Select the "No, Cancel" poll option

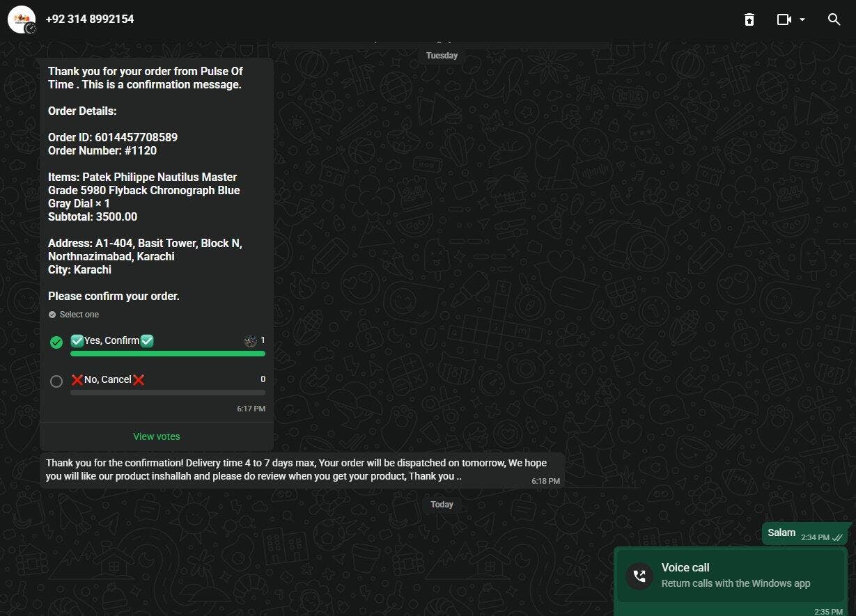click(x=56, y=381)
